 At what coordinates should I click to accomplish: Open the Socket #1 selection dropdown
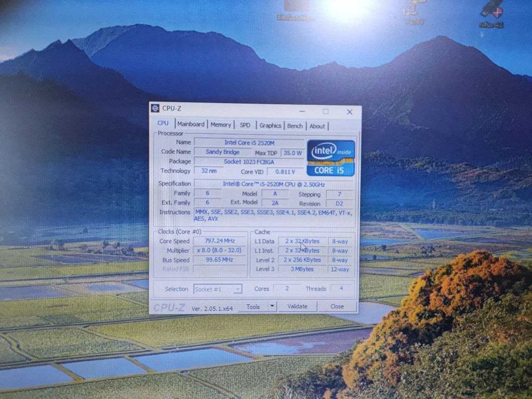tap(217, 289)
